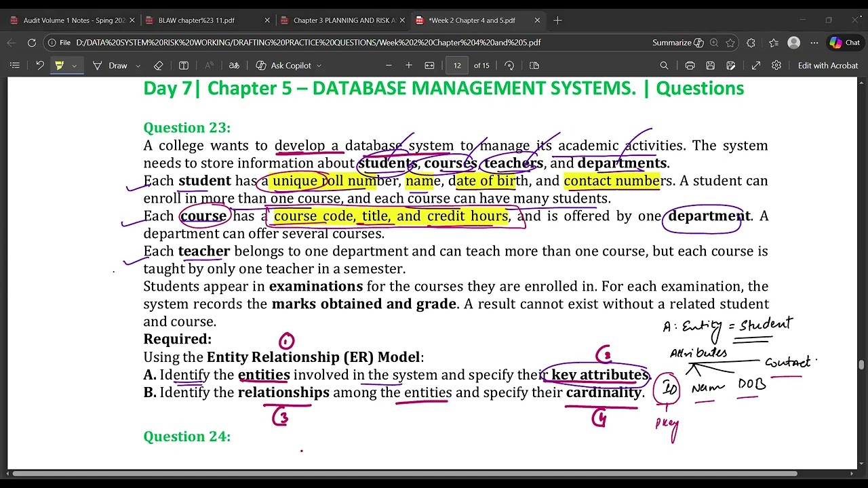Click the address bar file path
The width and height of the screenshot is (868, 488).
309,43
